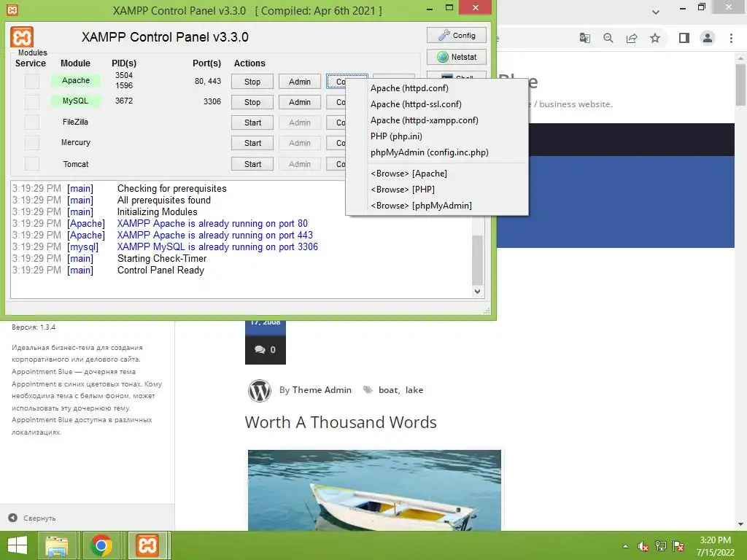
Task: Choose phpMyAdmin (config.inc.php) menu entry
Action: (437, 152)
